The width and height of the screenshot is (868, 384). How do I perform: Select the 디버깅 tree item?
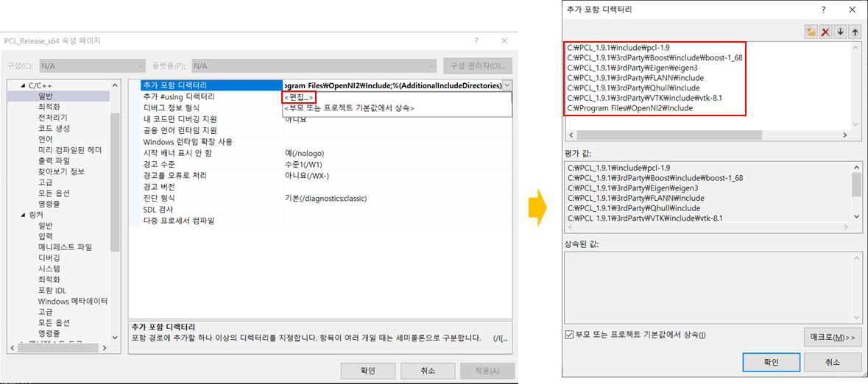click(x=49, y=258)
